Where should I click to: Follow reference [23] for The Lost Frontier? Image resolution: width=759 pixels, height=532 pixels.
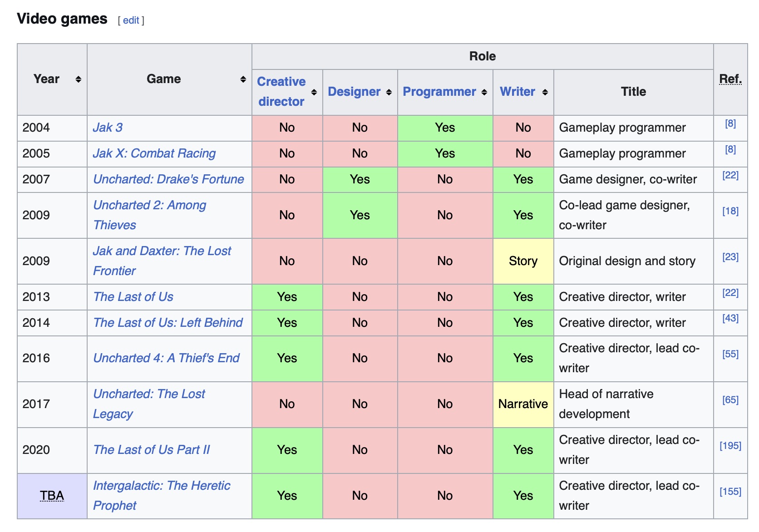click(730, 257)
